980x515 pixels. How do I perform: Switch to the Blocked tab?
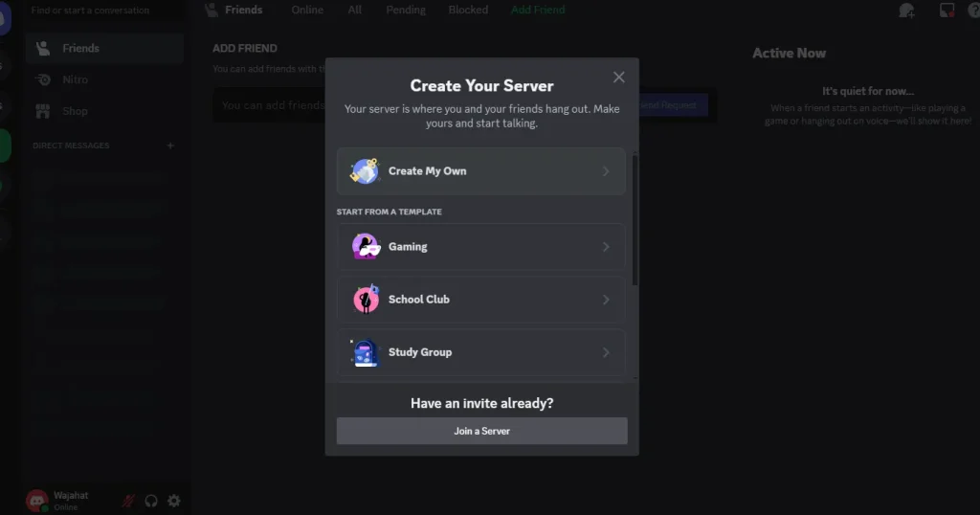pos(468,10)
